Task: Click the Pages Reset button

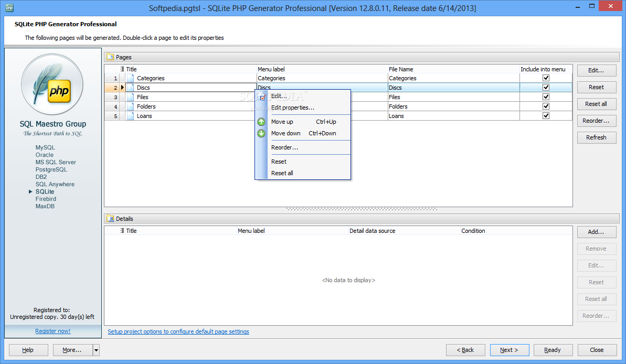Action: click(597, 87)
